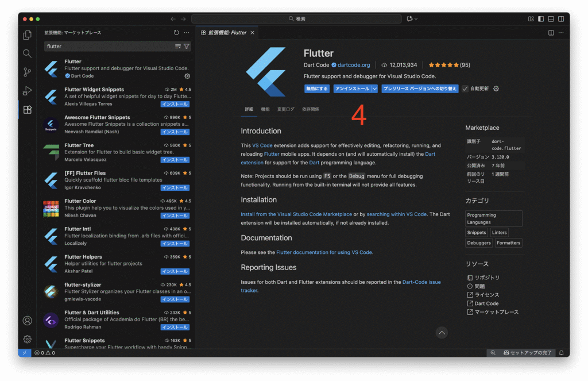Clear extension search results icon
Viewport: 588px width, 381px height.
tap(178, 46)
